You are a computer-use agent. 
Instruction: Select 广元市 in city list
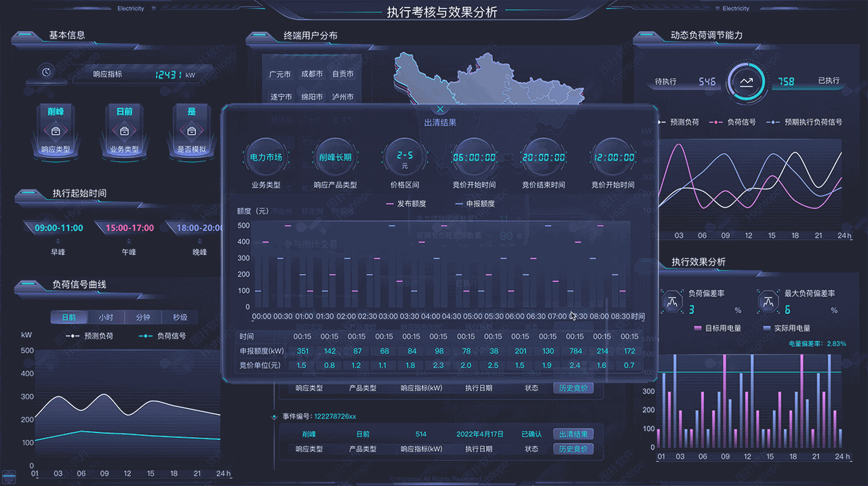[x=280, y=75]
